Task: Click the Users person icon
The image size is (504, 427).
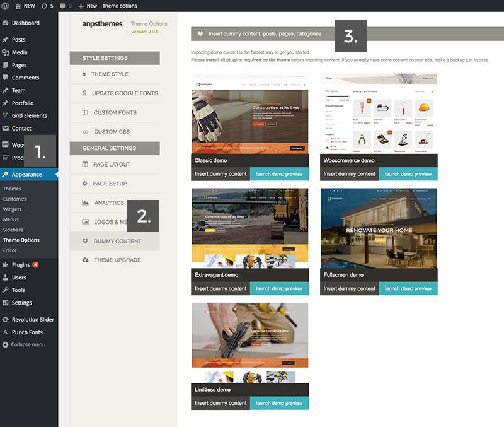Action: [5, 278]
